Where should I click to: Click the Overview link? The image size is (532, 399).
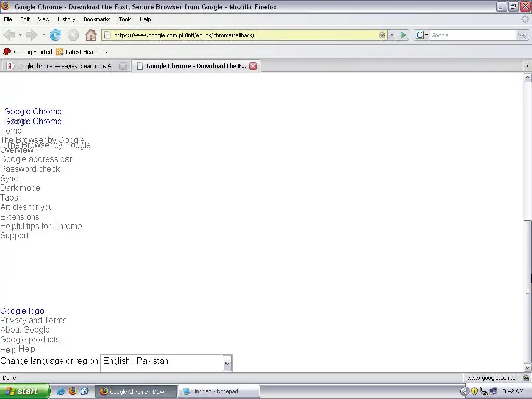pyautogui.click(x=17, y=150)
